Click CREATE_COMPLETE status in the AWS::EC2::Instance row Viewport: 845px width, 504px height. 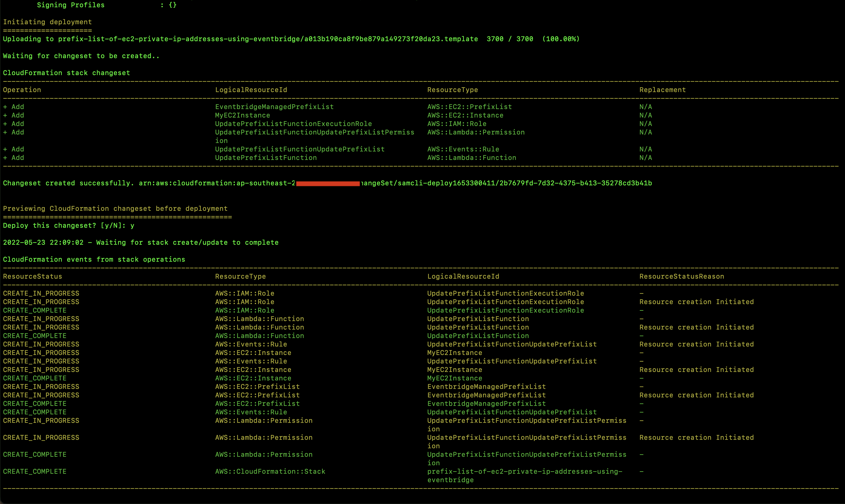(x=35, y=379)
